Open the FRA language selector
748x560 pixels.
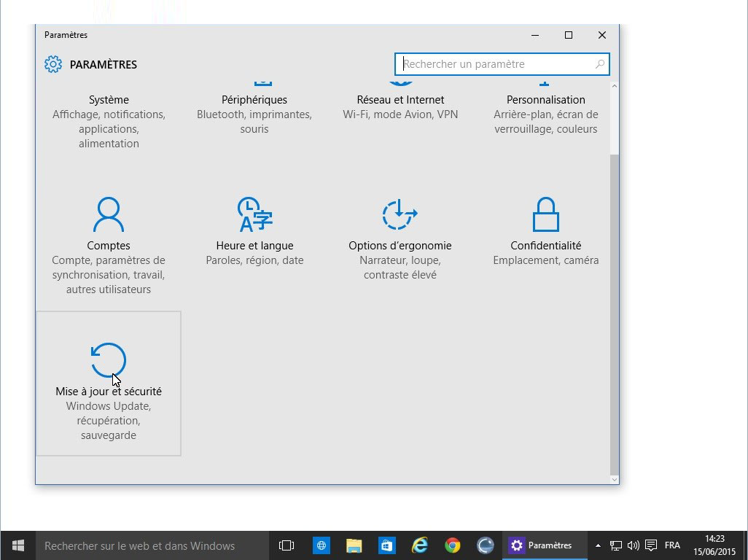click(x=672, y=545)
